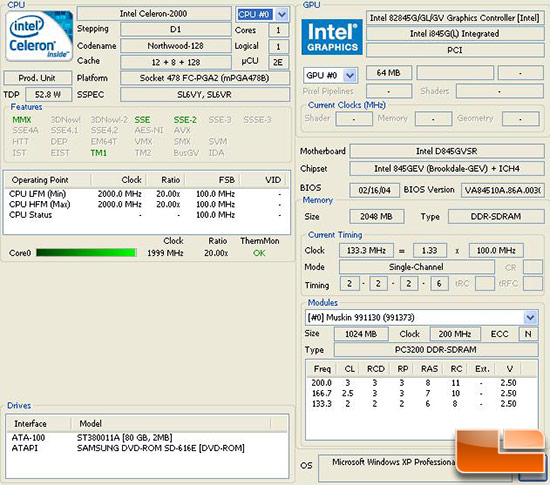This screenshot has height=485, width=550.
Task: Click the Intel 845GEV chipset field
Action: point(447,169)
